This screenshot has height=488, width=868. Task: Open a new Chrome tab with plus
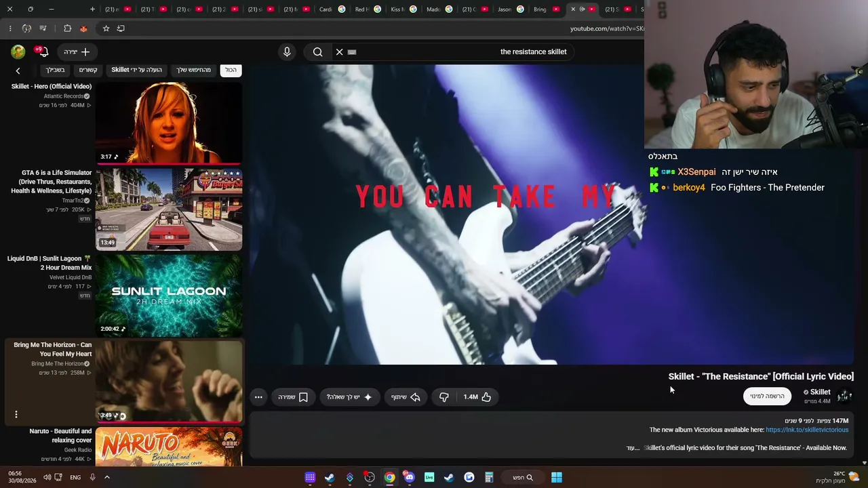click(93, 9)
